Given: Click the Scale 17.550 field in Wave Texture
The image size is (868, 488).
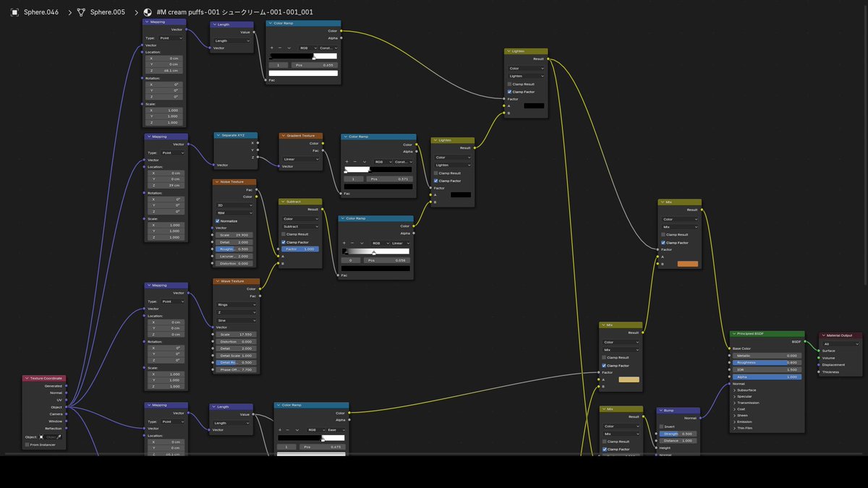Looking at the screenshot, I should click(x=236, y=334).
